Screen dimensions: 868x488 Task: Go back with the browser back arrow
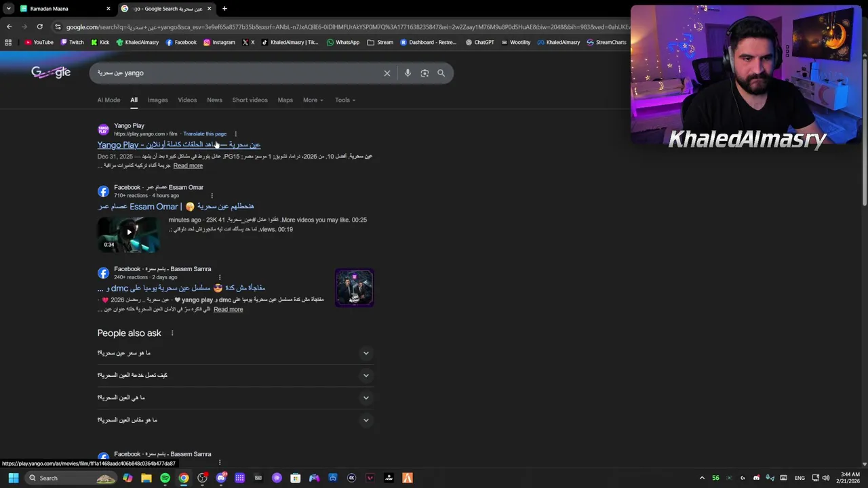click(9, 26)
